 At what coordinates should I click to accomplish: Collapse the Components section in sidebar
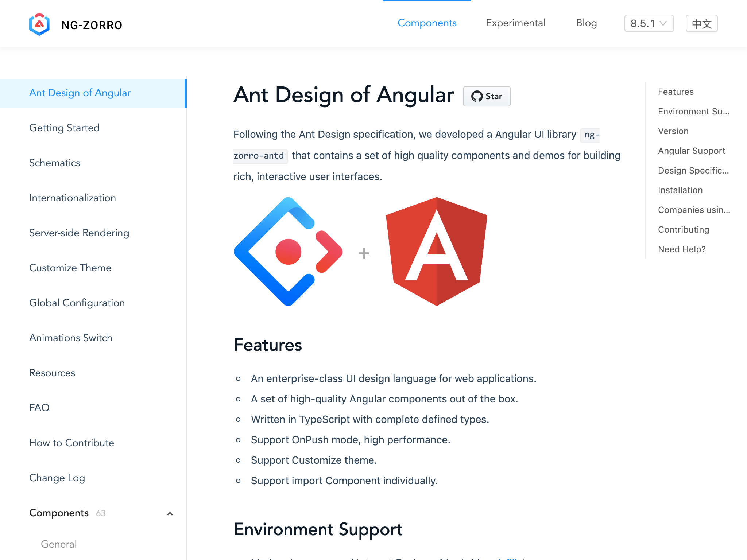click(170, 513)
